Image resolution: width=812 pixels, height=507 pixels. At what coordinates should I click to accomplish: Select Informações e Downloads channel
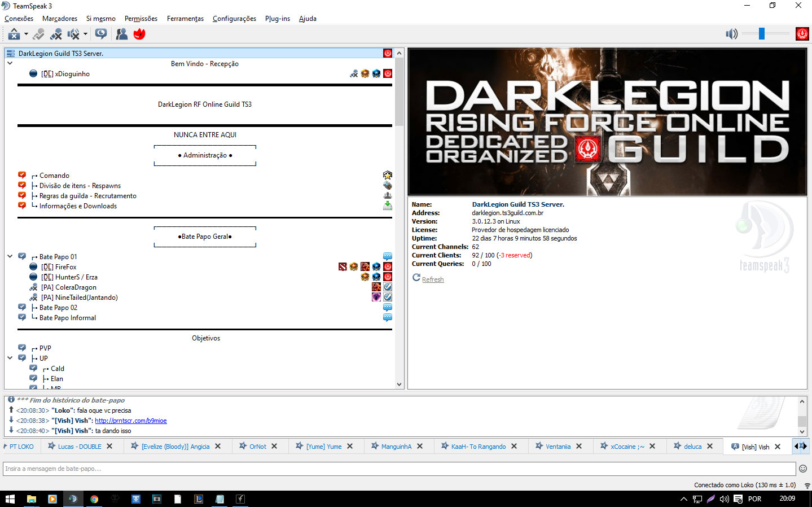78,206
